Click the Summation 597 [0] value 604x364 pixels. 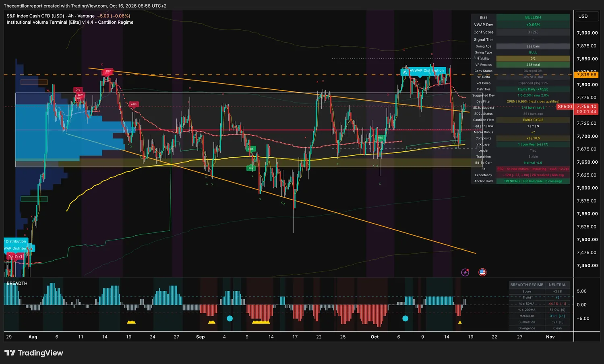[557, 322]
